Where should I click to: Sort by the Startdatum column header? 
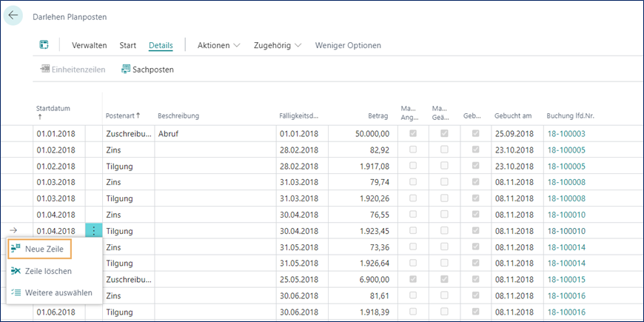tap(53, 109)
